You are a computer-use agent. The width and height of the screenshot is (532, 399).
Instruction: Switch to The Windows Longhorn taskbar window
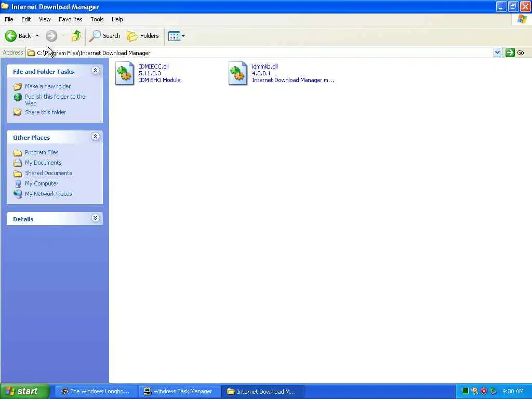[96, 391]
